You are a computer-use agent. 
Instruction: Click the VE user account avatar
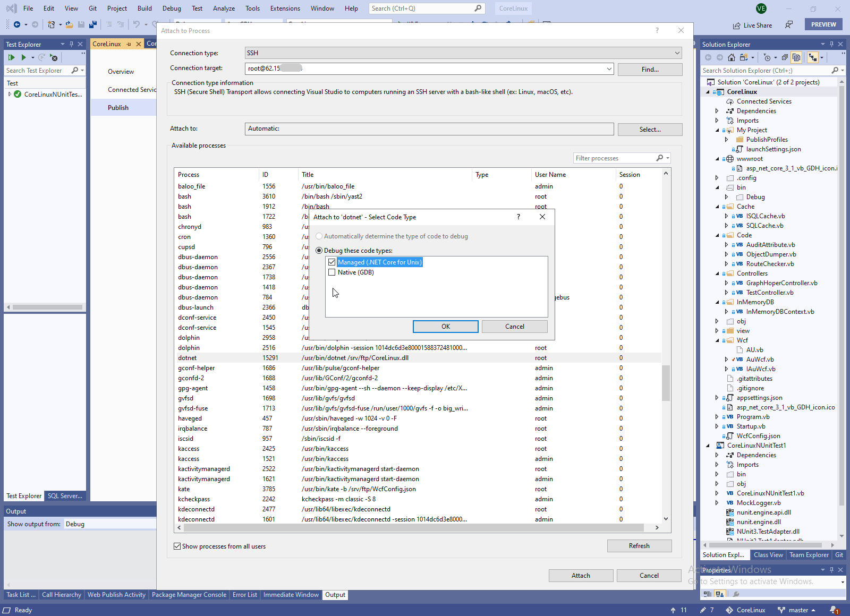click(761, 8)
